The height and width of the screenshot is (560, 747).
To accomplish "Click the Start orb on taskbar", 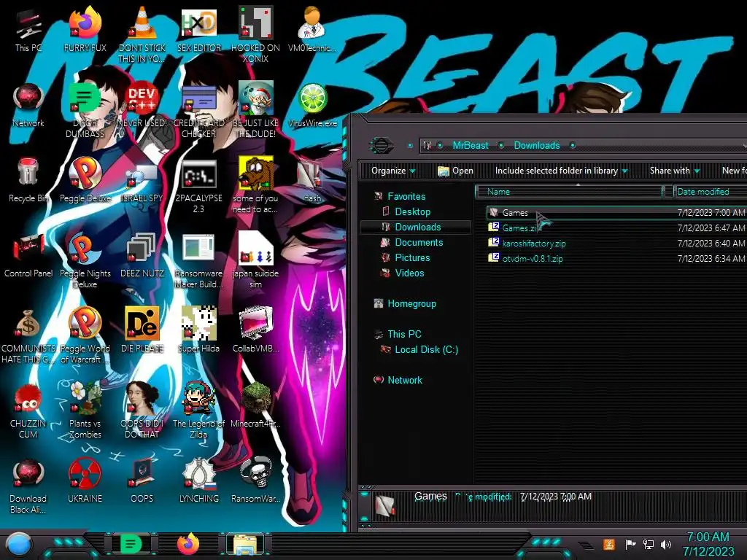I will [x=19, y=545].
